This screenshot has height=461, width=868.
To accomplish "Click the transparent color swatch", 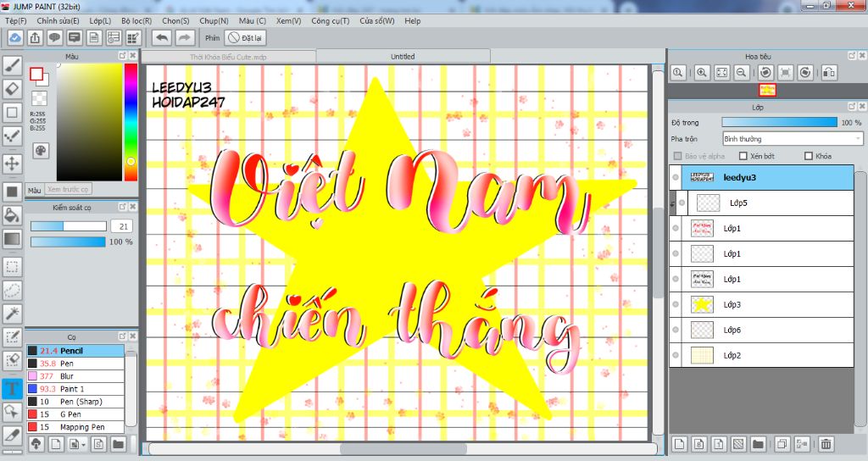I will (39, 98).
